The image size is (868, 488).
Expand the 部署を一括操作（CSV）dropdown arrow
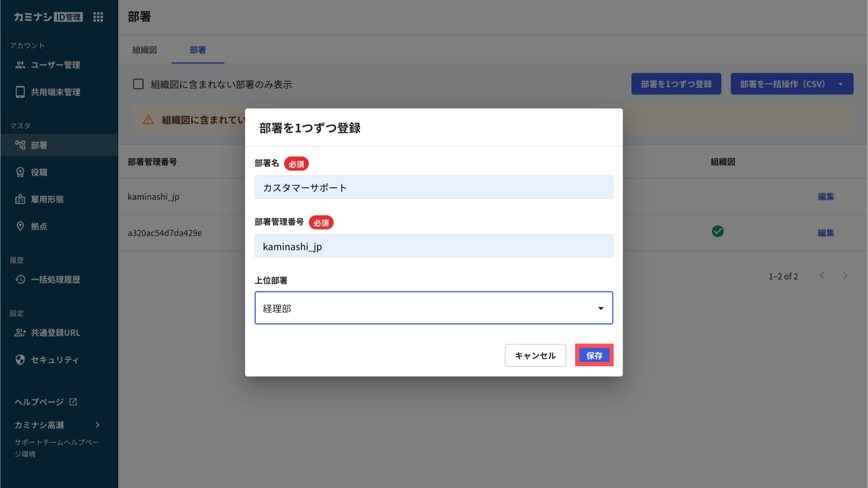tap(840, 84)
